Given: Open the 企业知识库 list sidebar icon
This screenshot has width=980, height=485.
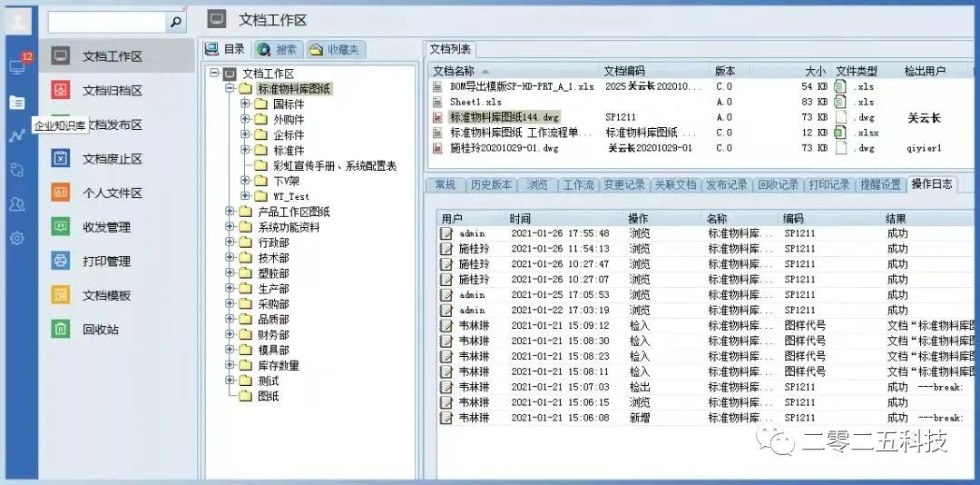Looking at the screenshot, I should pos(17,102).
